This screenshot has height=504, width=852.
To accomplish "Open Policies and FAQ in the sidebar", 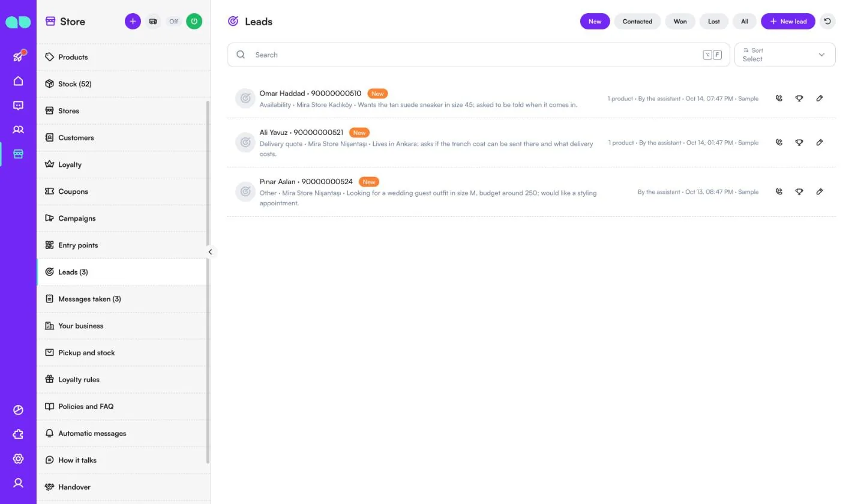I will 124,406.
